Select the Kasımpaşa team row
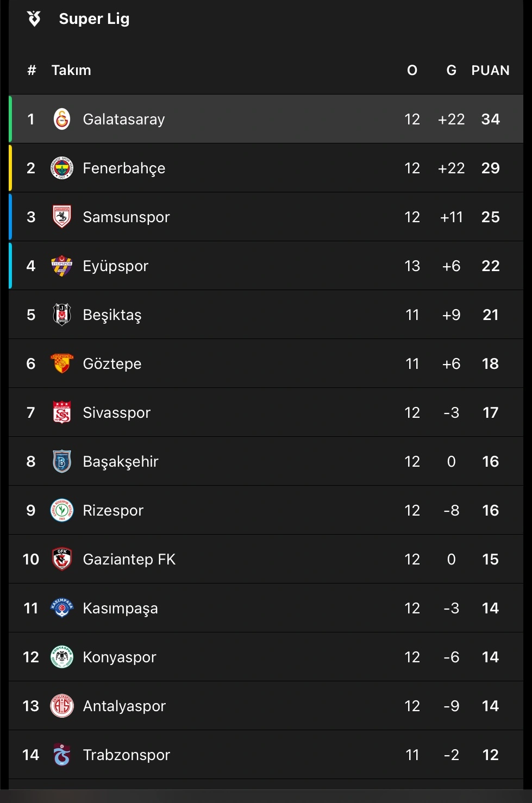 click(266, 608)
